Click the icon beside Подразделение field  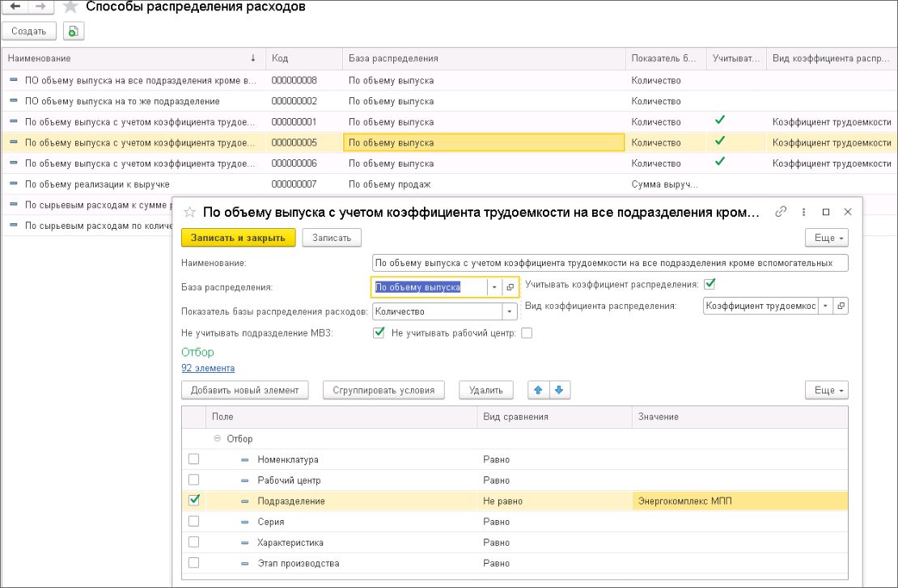click(x=245, y=501)
